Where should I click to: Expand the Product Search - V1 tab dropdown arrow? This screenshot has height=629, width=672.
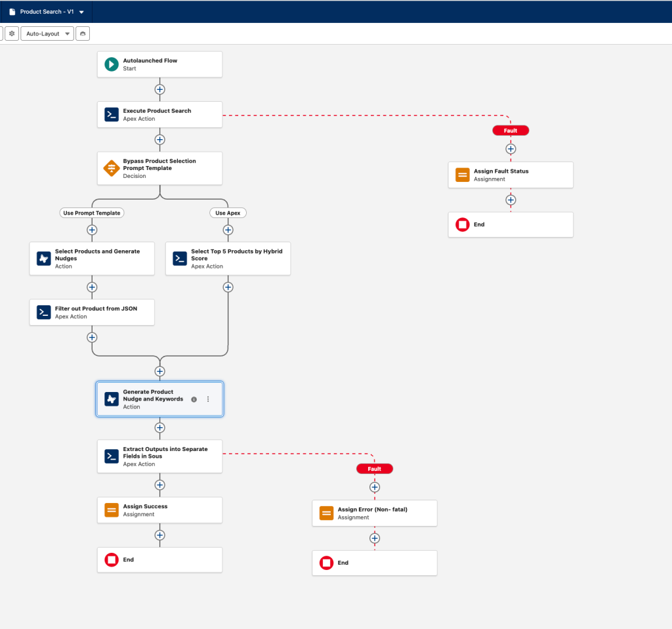(81, 12)
